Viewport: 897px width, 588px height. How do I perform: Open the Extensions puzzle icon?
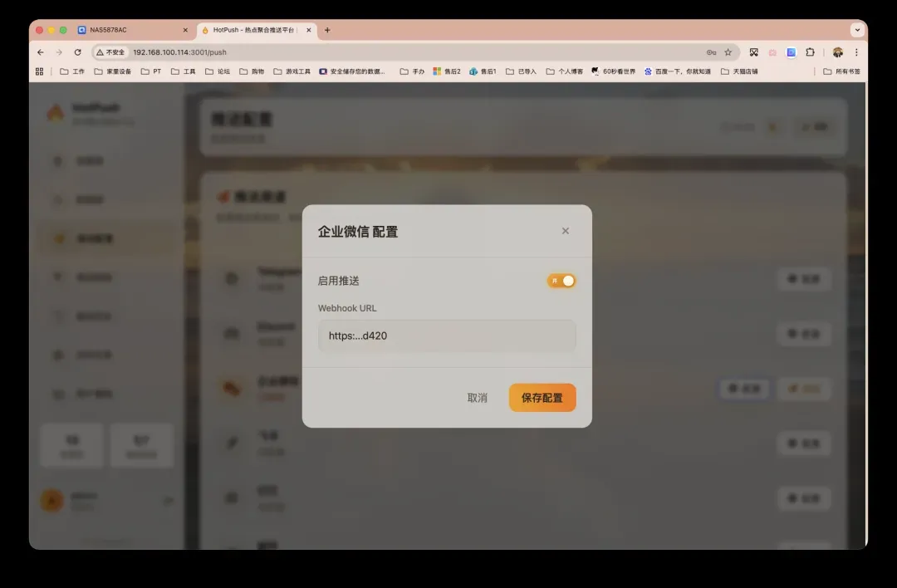coord(810,52)
